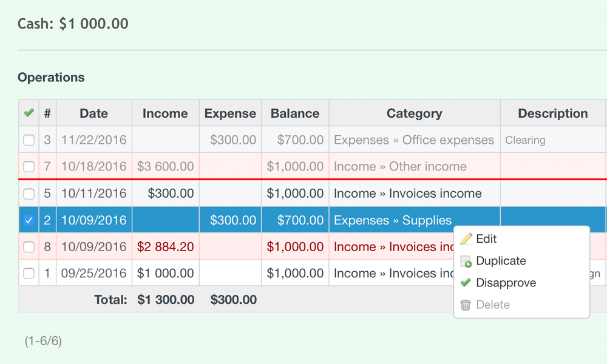The width and height of the screenshot is (607, 364).
Task: Select the checkbox on row 7 dated 10/18/2016
Action: (28, 166)
